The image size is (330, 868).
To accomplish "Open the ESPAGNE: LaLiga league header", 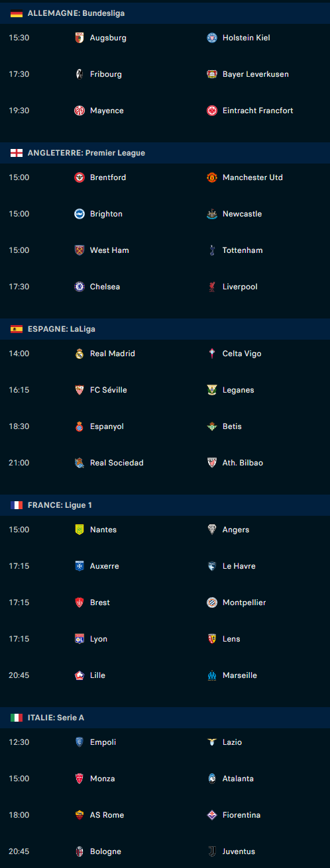I will pos(165,329).
